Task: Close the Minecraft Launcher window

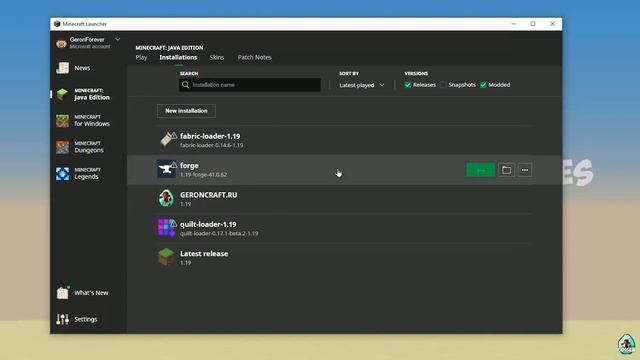Action: click(x=552, y=24)
